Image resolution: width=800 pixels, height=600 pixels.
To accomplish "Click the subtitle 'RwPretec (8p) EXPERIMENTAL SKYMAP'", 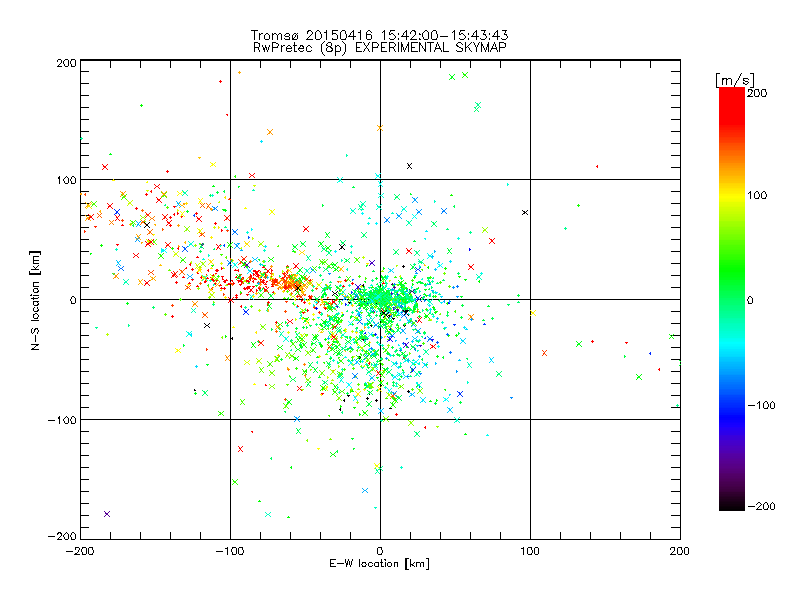I will point(380,48).
